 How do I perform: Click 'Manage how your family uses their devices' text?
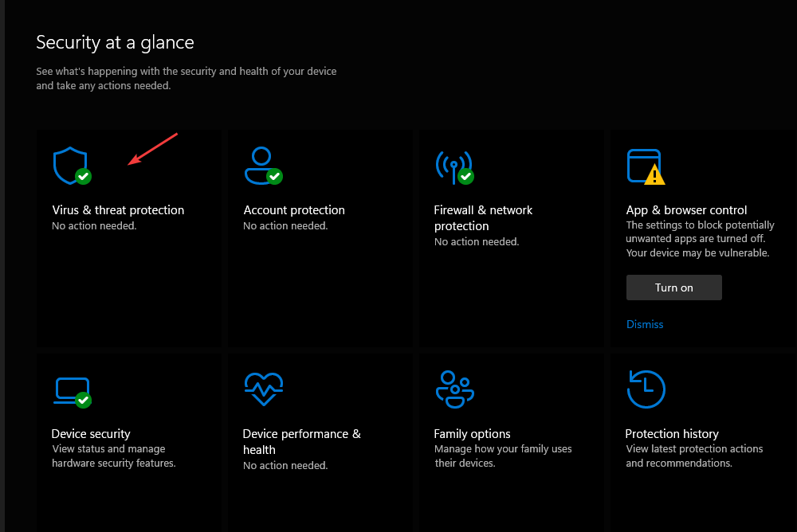[x=503, y=456]
